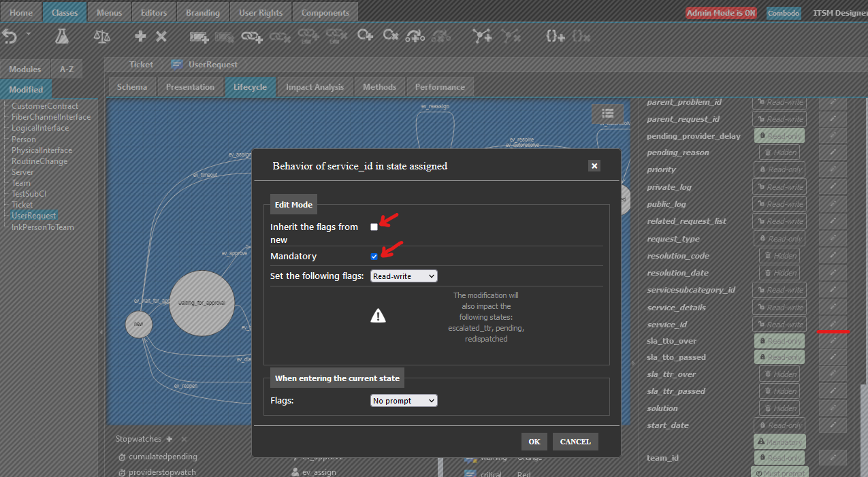Uncheck the Mandatory checkbox

374,257
